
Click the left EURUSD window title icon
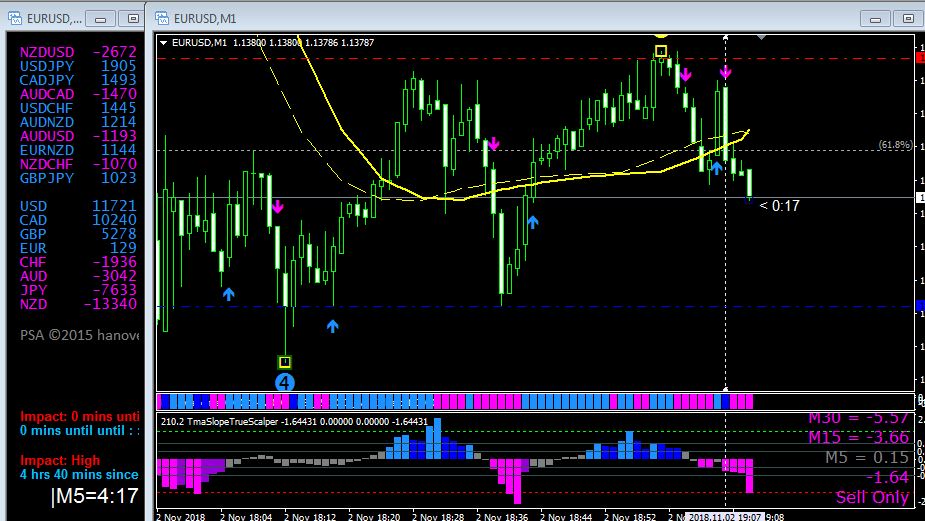(15, 18)
